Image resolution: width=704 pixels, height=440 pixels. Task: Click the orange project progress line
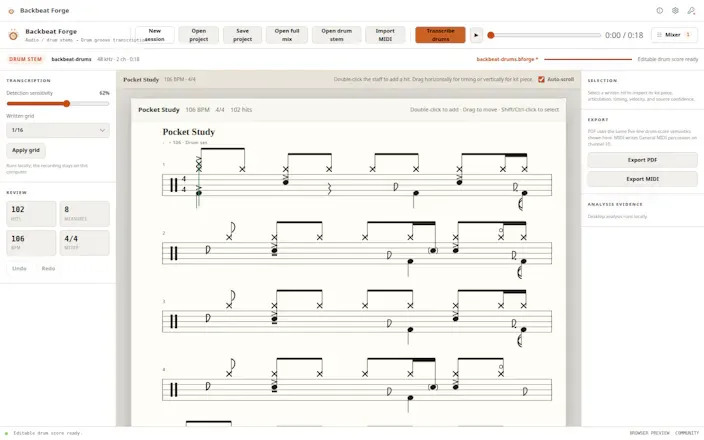point(588,59)
